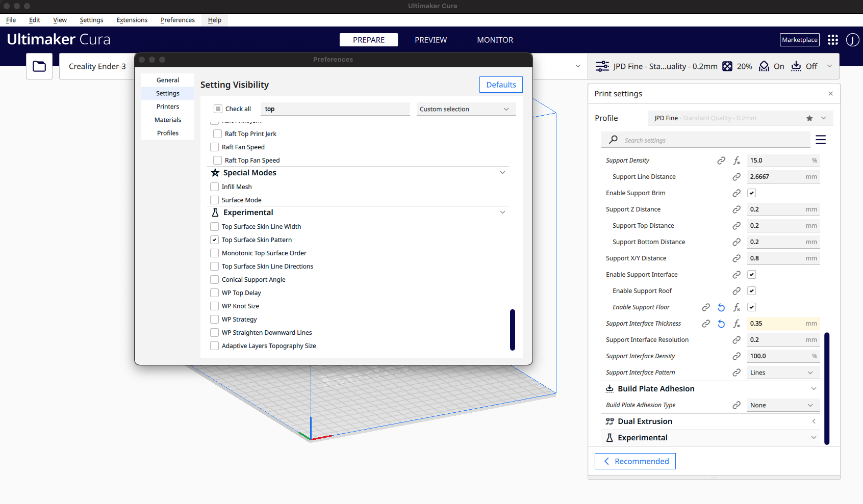This screenshot has width=863, height=504.
Task: Click the Defaults button
Action: tap(501, 85)
